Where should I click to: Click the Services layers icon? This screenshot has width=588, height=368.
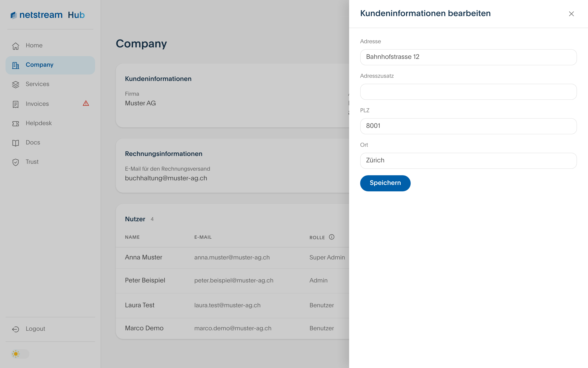pos(16,84)
